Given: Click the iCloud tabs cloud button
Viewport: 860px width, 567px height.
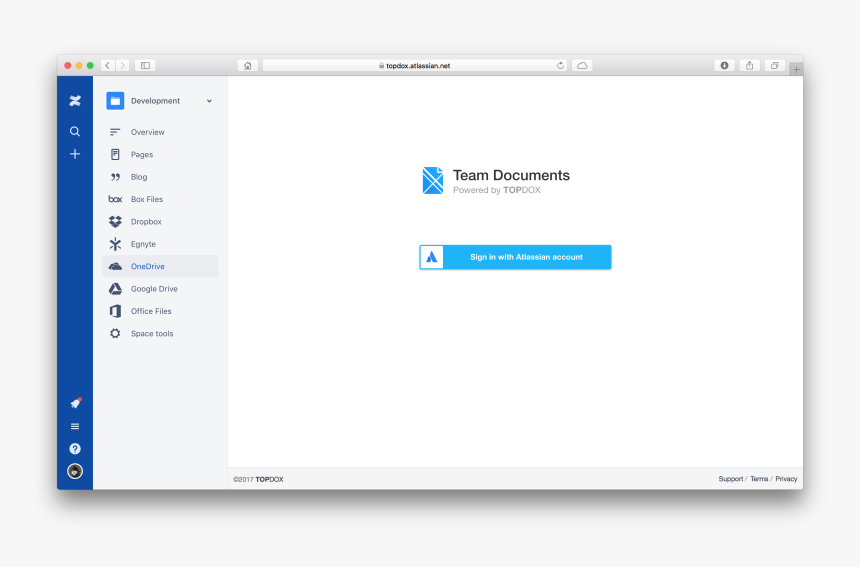Looking at the screenshot, I should (582, 65).
